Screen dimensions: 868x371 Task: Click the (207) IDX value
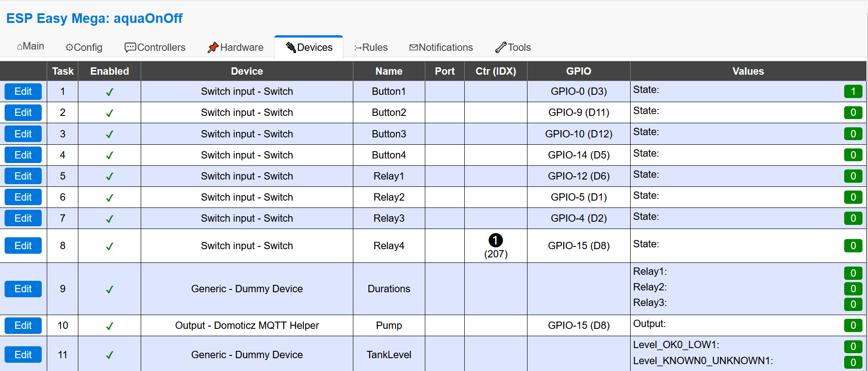pyautogui.click(x=496, y=254)
